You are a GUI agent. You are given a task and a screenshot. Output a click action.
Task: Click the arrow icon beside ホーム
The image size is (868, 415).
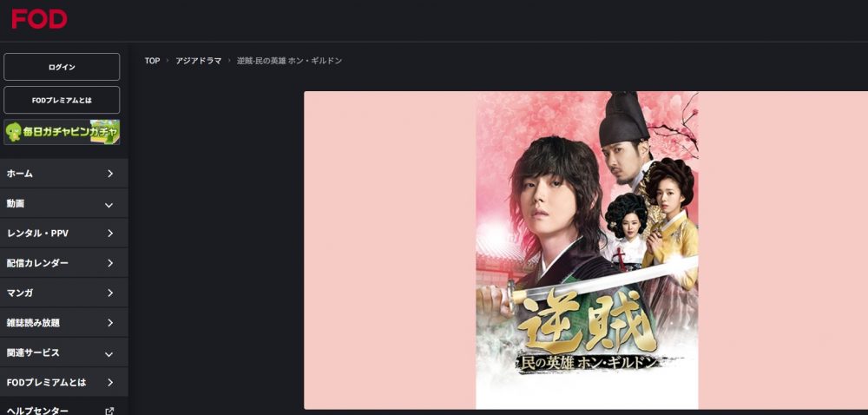click(110, 174)
